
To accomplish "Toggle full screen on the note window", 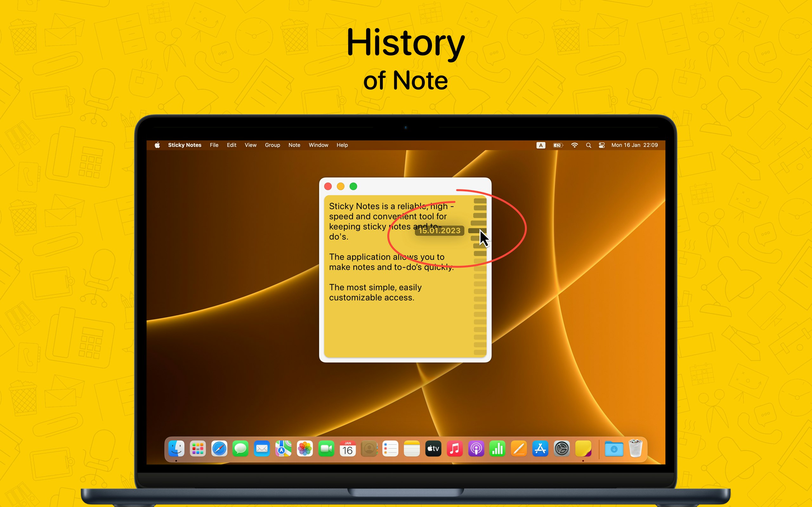I will point(354,186).
